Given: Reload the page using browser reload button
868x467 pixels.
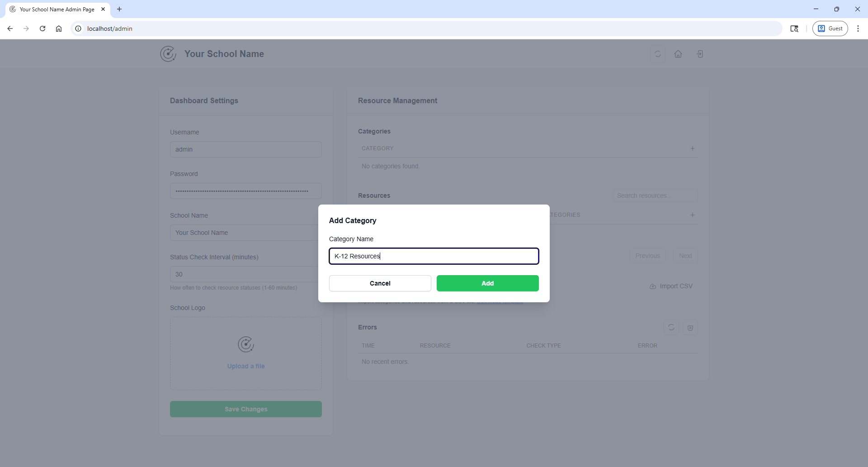Looking at the screenshot, I should [42, 29].
